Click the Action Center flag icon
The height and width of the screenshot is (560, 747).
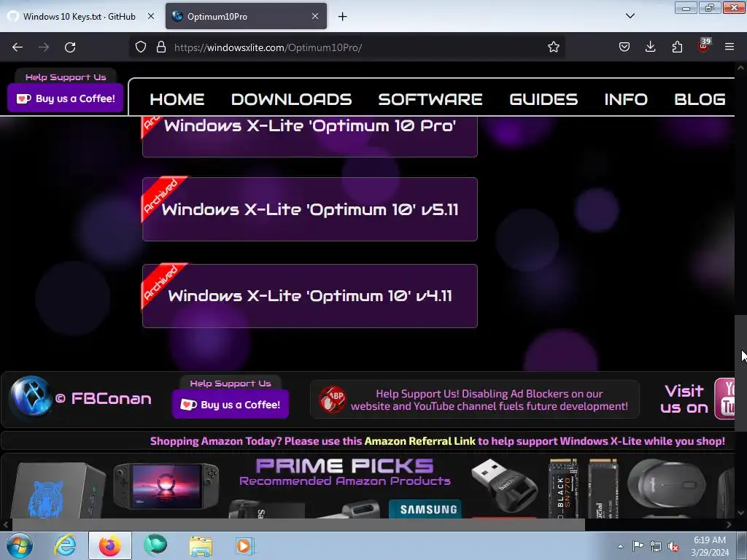pos(638,546)
